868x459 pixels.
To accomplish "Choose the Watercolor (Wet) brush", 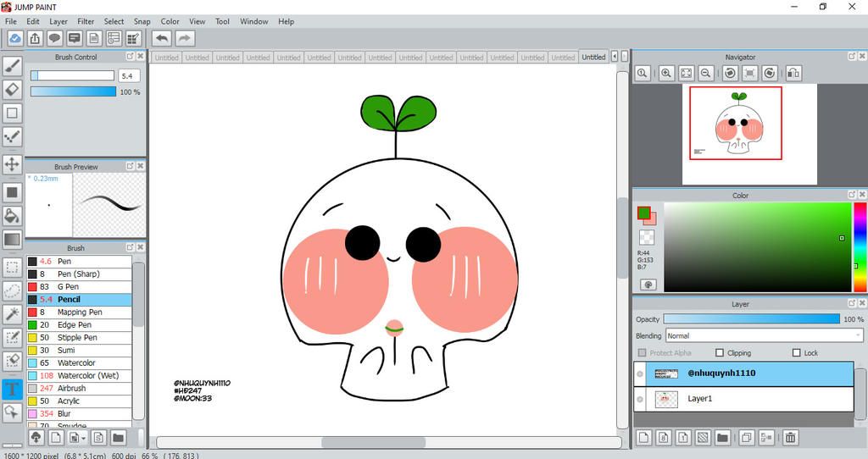I will [88, 375].
